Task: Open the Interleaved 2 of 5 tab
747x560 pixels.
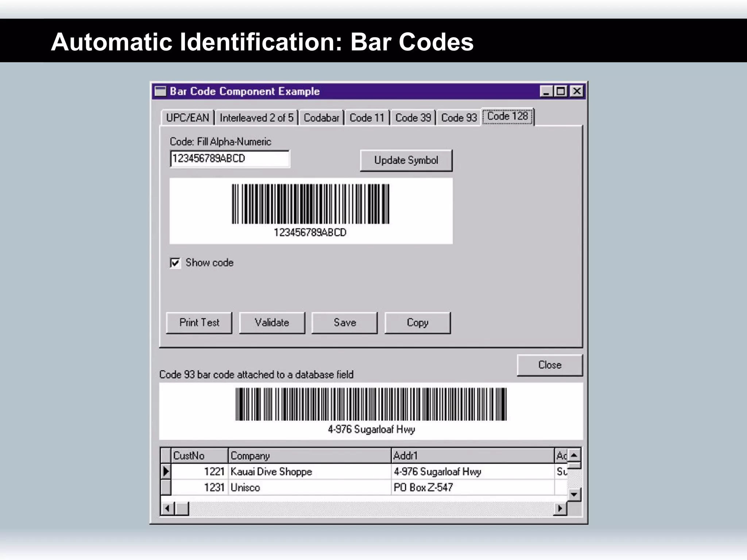Action: click(256, 118)
